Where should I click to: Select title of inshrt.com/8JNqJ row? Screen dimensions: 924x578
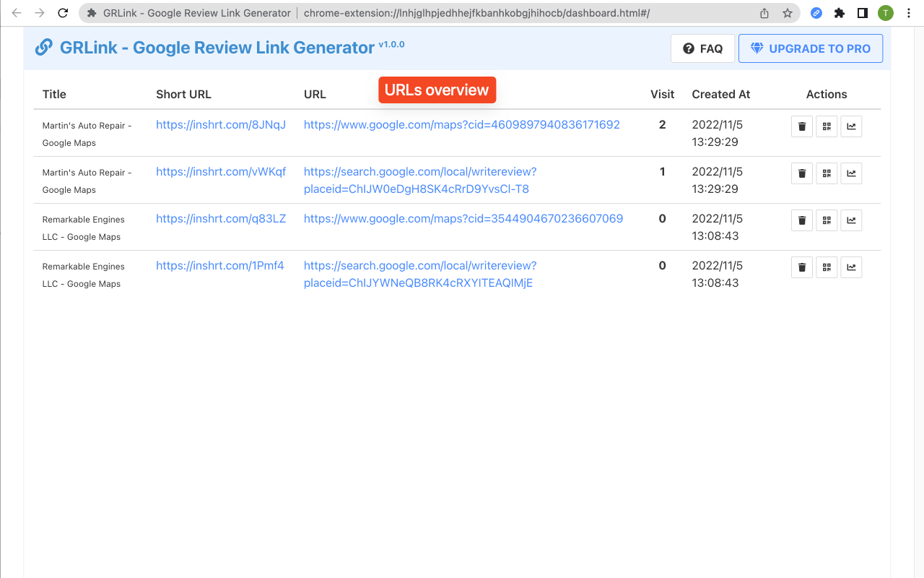87,134
